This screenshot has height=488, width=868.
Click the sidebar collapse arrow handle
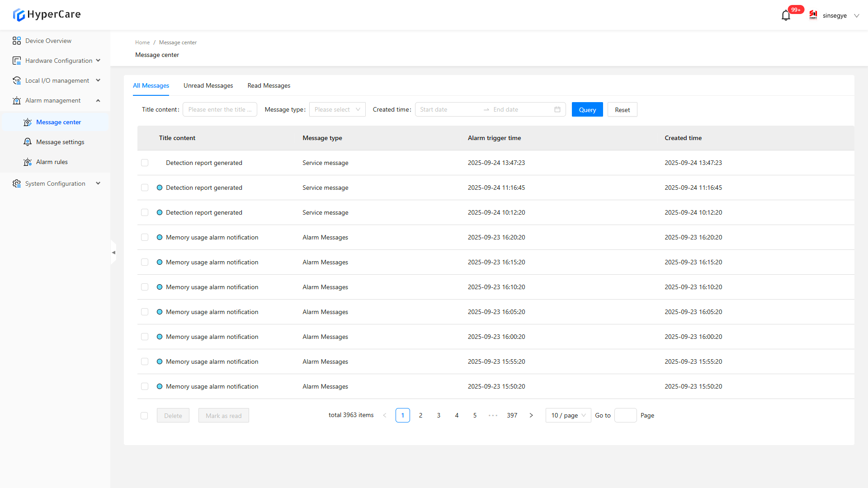(113, 253)
